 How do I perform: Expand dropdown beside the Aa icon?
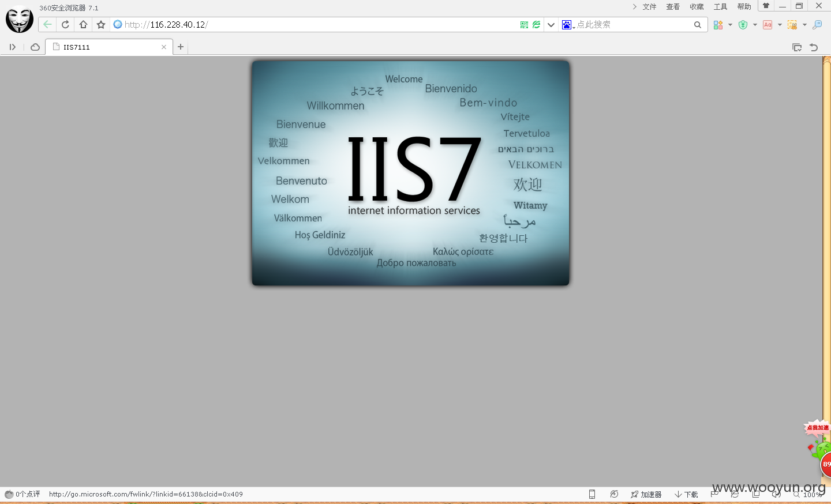click(x=780, y=25)
